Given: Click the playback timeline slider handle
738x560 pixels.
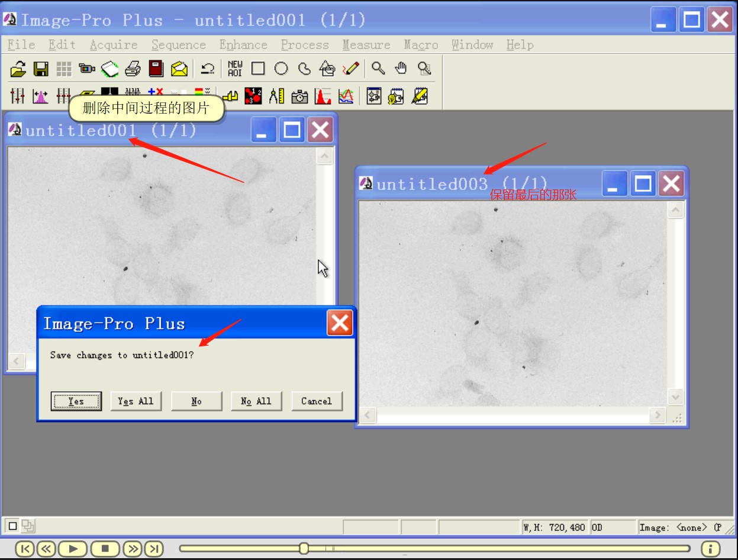Looking at the screenshot, I should click(x=304, y=549).
